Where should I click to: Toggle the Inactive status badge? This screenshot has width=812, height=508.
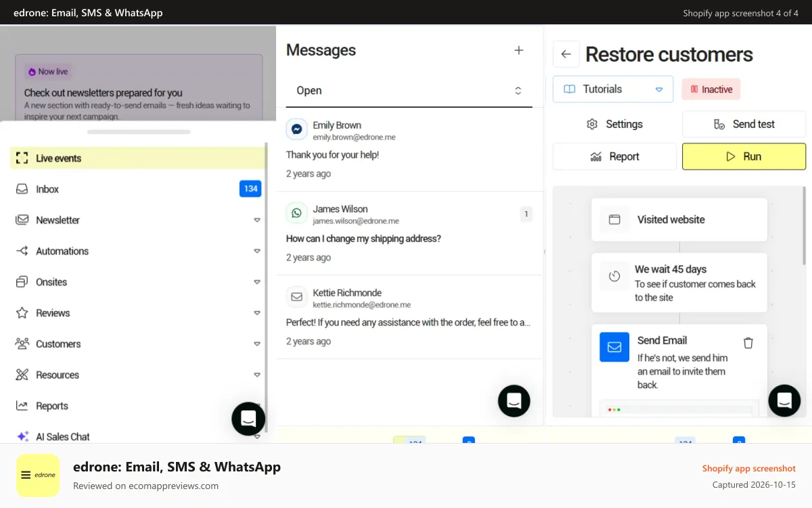tap(711, 89)
